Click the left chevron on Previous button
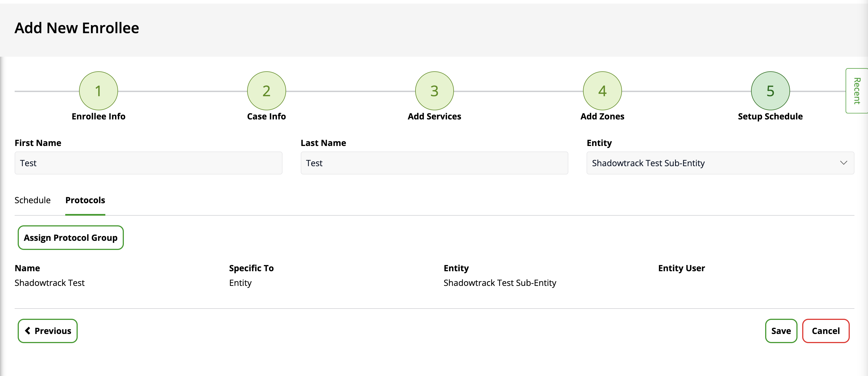 pyautogui.click(x=28, y=330)
